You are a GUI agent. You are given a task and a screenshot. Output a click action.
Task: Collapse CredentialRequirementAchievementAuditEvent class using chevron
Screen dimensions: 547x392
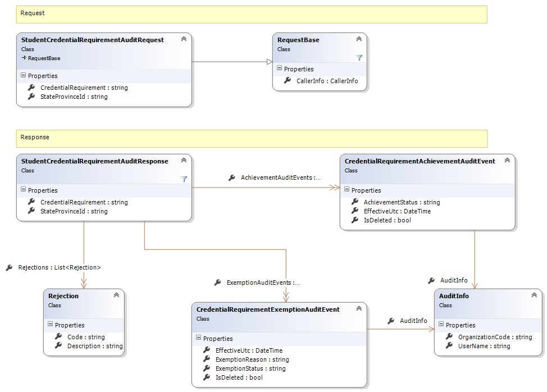coord(507,161)
